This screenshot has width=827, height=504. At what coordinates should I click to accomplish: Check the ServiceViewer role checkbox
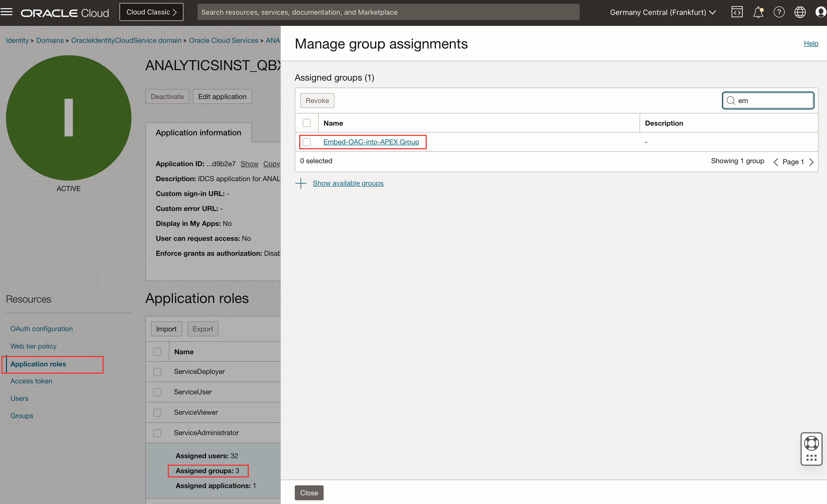(x=157, y=412)
